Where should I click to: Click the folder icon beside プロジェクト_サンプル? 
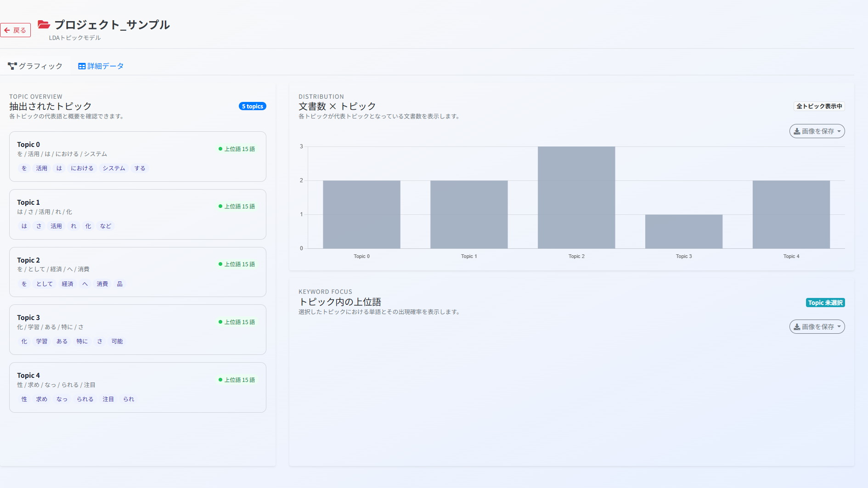(x=44, y=25)
